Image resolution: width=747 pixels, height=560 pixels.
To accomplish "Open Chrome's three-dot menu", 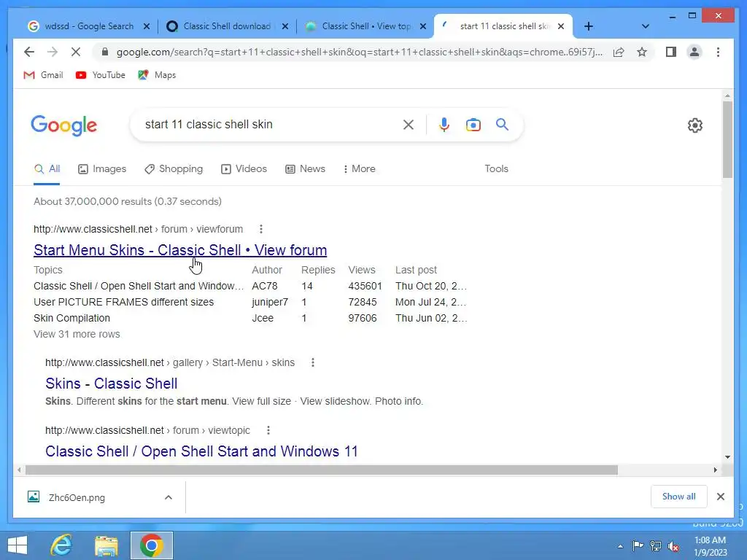I will click(718, 52).
